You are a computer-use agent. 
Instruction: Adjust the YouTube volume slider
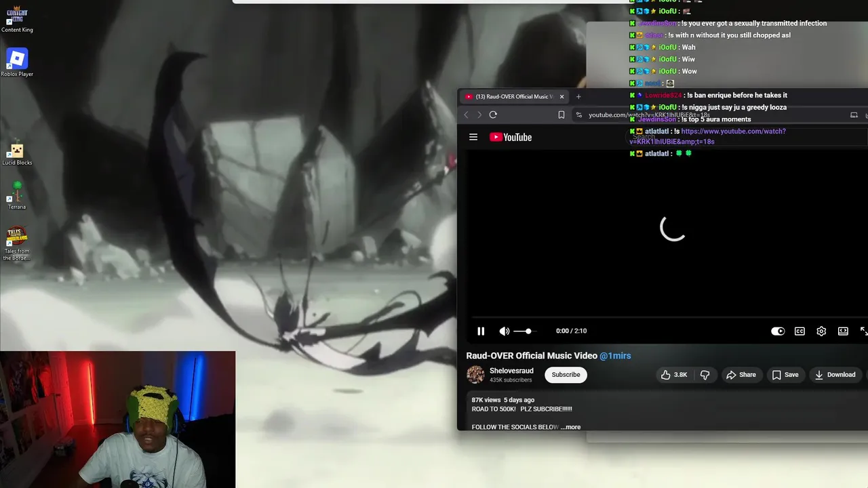524,331
